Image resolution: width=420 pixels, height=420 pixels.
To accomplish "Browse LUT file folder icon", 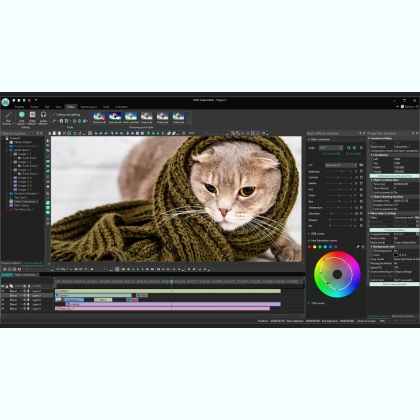I will click(x=361, y=165).
